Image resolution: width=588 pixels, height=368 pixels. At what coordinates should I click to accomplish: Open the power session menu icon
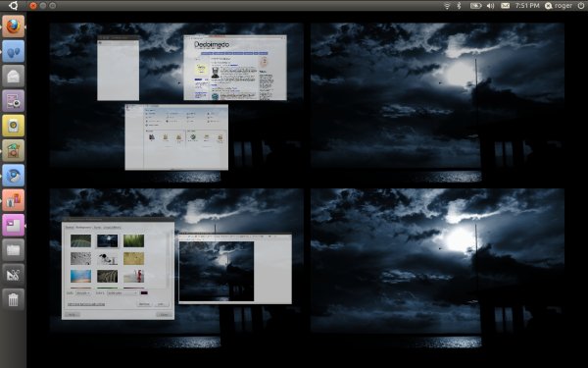click(581, 6)
